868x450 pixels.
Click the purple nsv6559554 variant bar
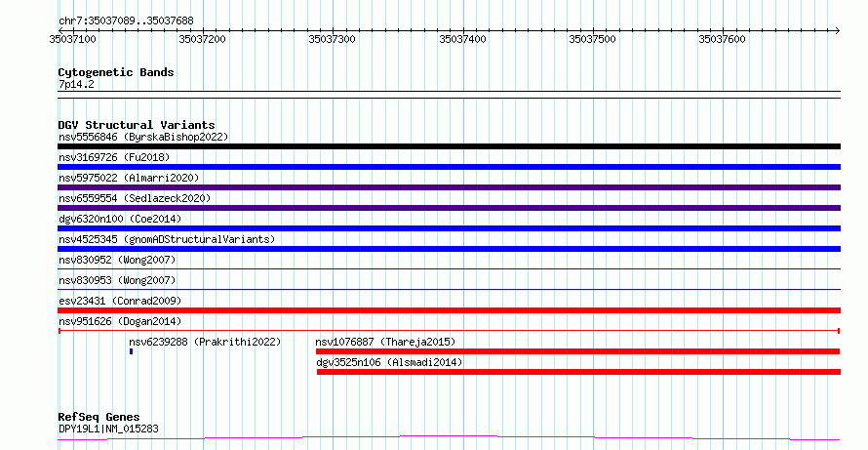449,208
